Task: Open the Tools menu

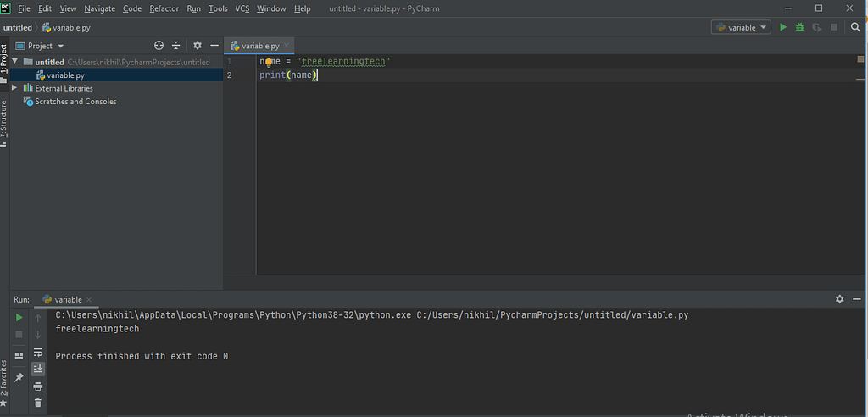Action: [218, 8]
